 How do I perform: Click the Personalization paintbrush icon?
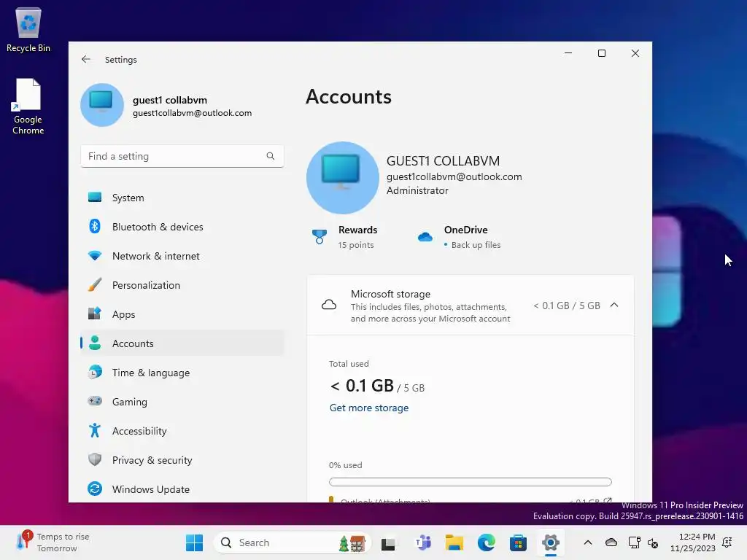95,285
